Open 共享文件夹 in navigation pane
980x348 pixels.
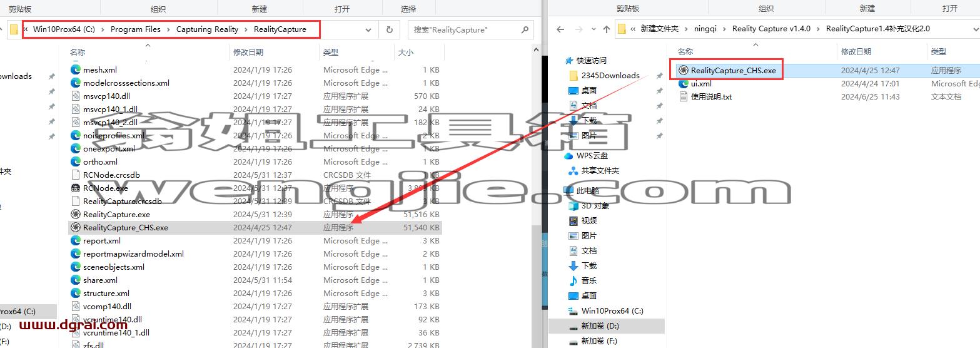click(600, 170)
